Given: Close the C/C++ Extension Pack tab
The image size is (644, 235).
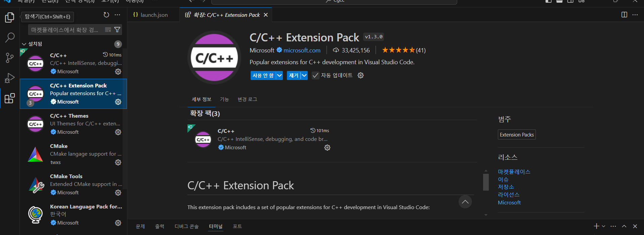Looking at the screenshot, I should (266, 15).
